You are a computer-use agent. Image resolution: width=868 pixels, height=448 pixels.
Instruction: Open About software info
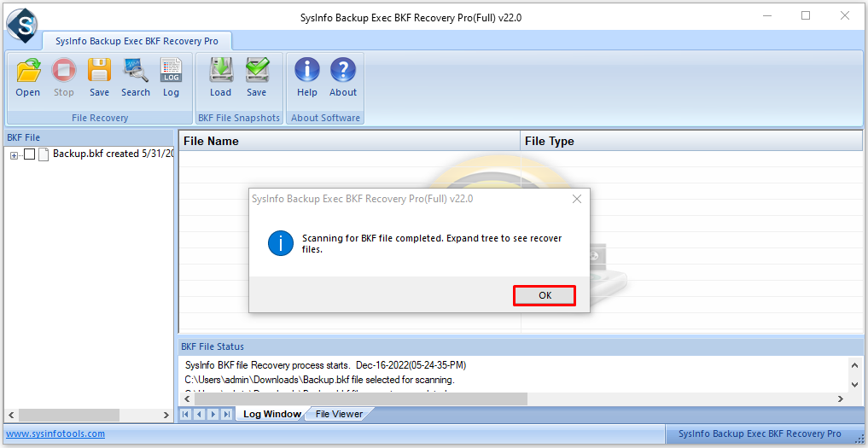(342, 79)
